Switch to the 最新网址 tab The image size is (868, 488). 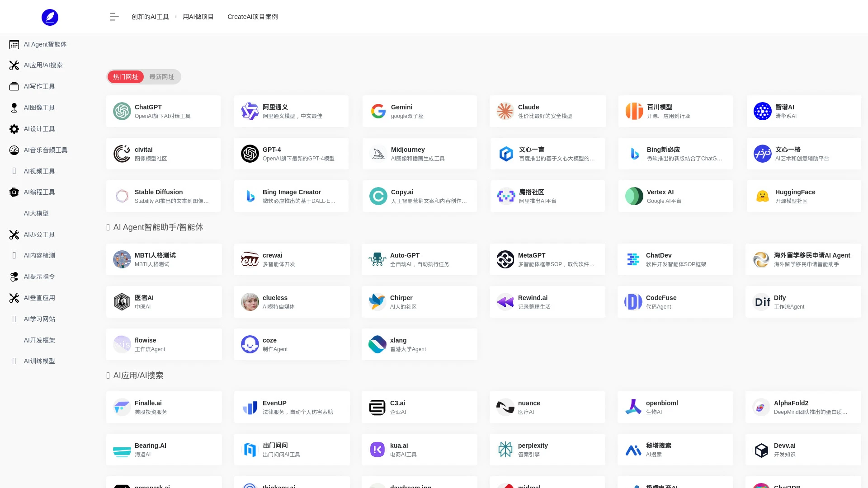162,77
